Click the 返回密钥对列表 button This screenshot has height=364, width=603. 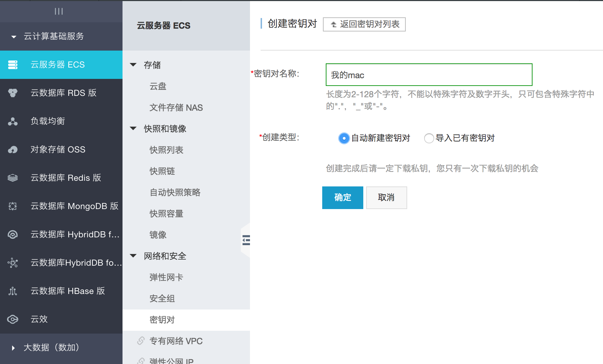pyautogui.click(x=364, y=24)
